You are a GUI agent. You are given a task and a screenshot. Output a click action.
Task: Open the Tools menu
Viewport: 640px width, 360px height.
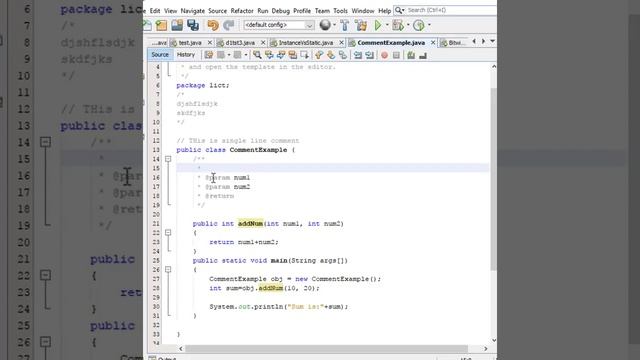coord(340,11)
